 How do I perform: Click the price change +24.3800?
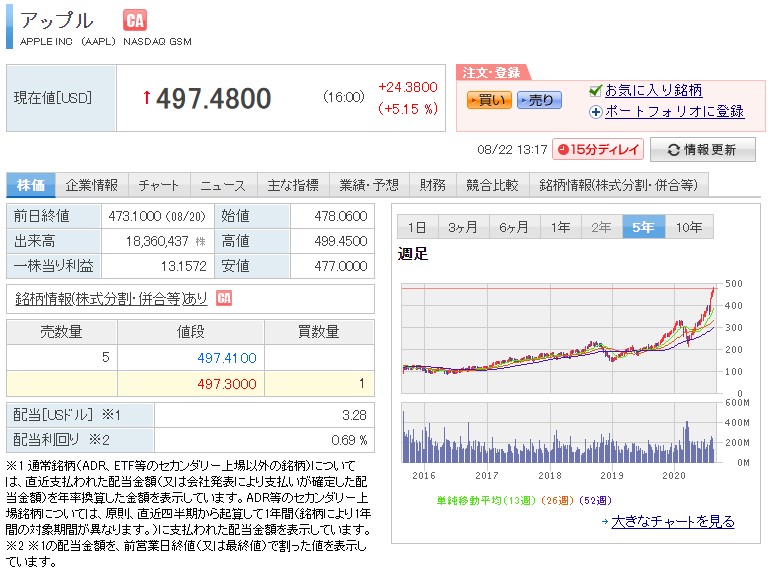tap(408, 87)
